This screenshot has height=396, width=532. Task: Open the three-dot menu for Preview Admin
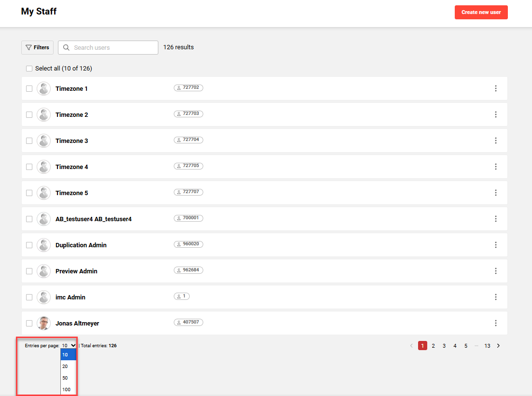496,271
